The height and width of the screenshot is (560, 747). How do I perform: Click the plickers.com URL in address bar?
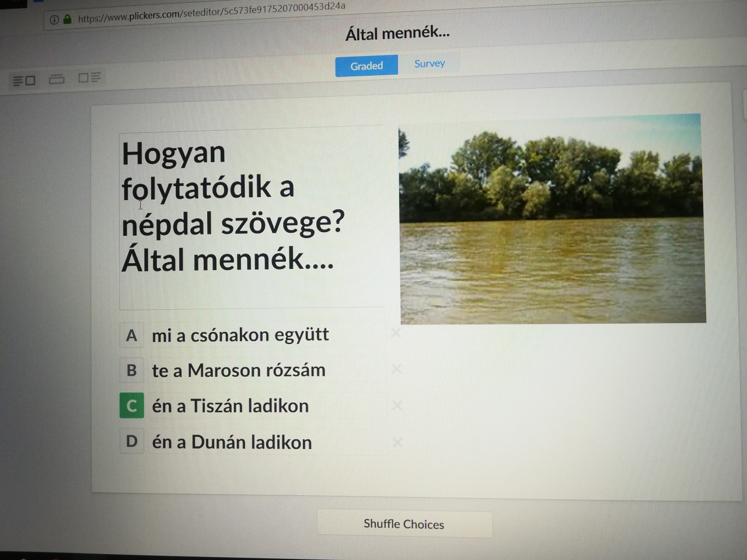(x=211, y=12)
